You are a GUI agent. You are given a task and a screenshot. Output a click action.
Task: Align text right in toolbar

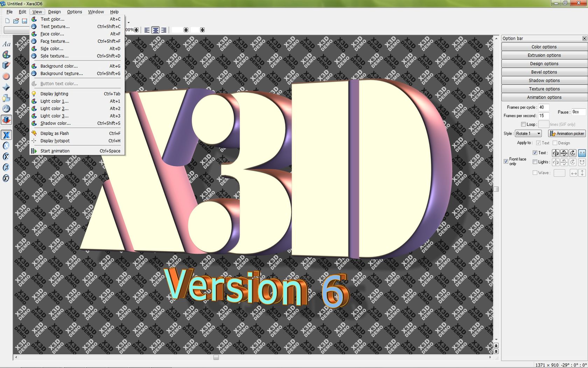[x=164, y=30]
